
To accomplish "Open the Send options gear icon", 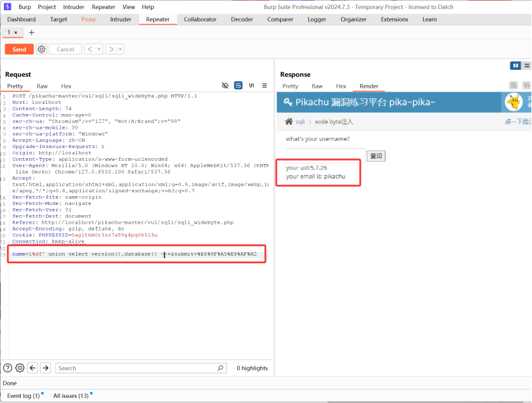I will point(42,49).
